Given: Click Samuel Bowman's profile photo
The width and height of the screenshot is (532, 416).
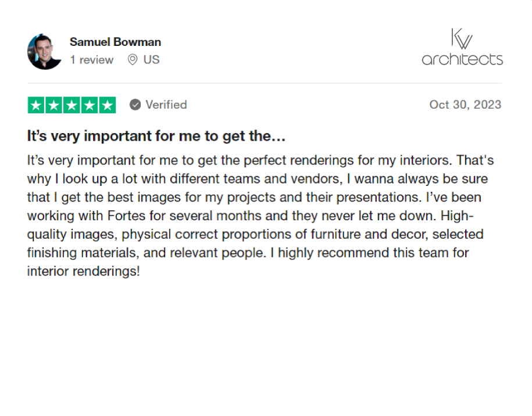Looking at the screenshot, I should coord(44,52).
